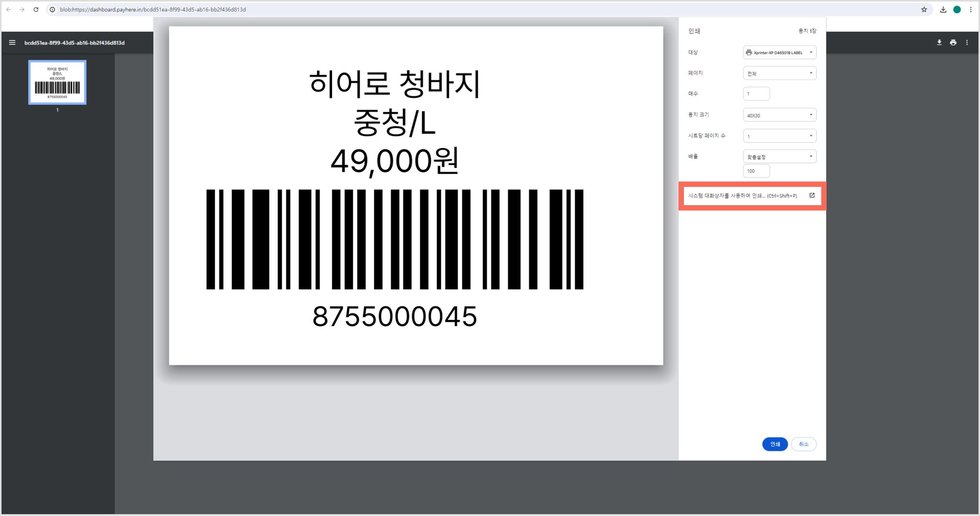980x516 pixels.
Task: Reload the page with refresh icon
Action: click(x=36, y=10)
